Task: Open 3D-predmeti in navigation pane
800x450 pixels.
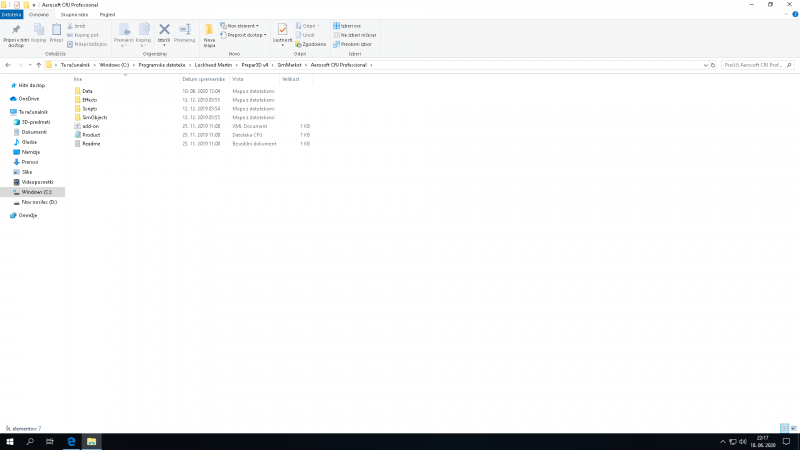Action: (36, 122)
